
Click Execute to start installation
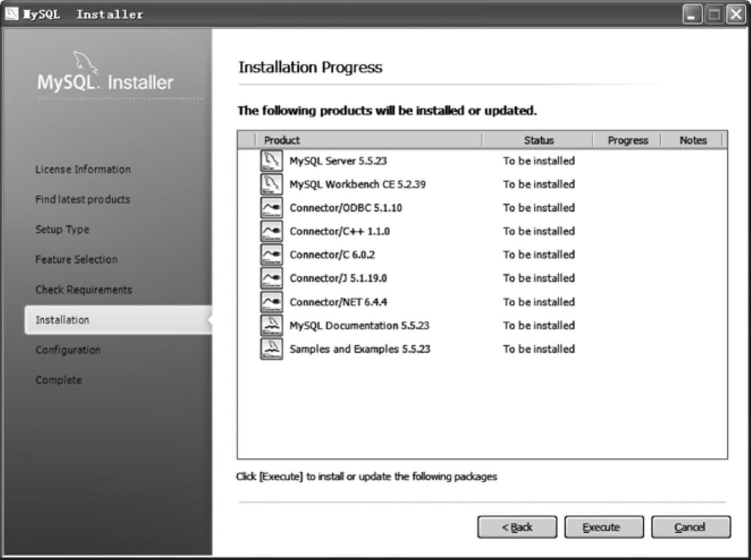click(x=604, y=527)
